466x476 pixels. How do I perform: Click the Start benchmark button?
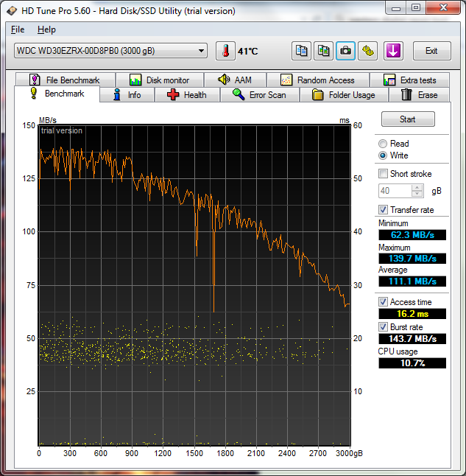click(x=408, y=119)
